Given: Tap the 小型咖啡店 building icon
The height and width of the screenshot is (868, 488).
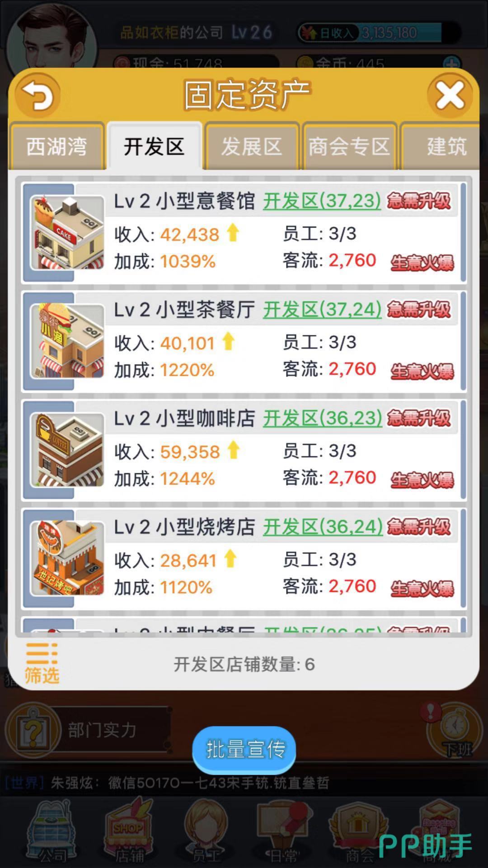Looking at the screenshot, I should 67,450.
